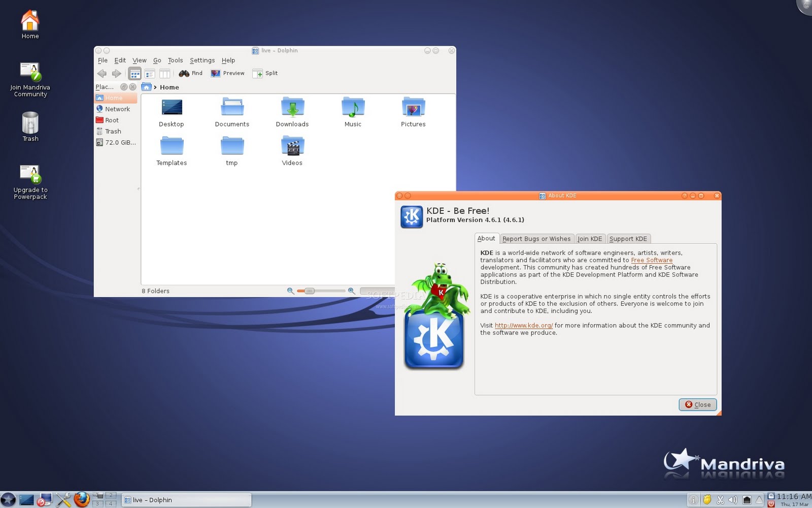The height and width of the screenshot is (508, 812).
Task: Switch Dolphin to Icons view mode
Action: [x=134, y=74]
